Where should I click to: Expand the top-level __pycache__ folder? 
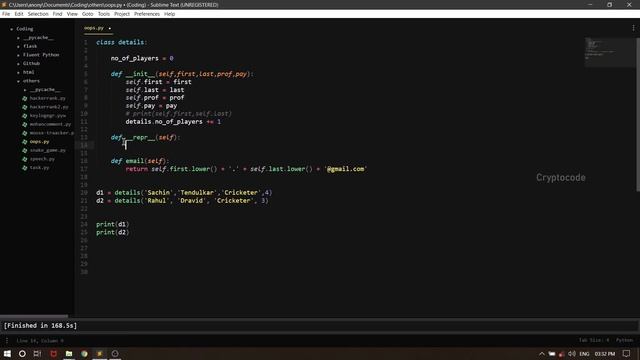pyautogui.click(x=18, y=38)
